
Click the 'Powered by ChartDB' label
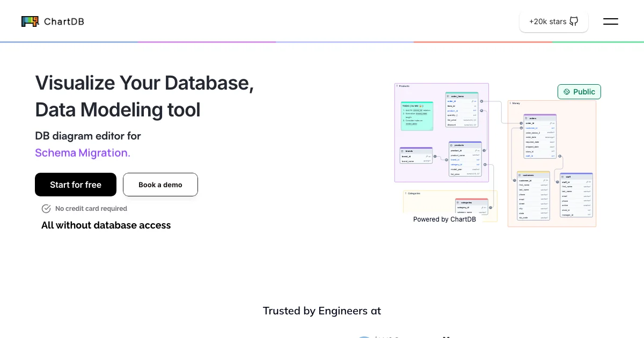(444, 219)
